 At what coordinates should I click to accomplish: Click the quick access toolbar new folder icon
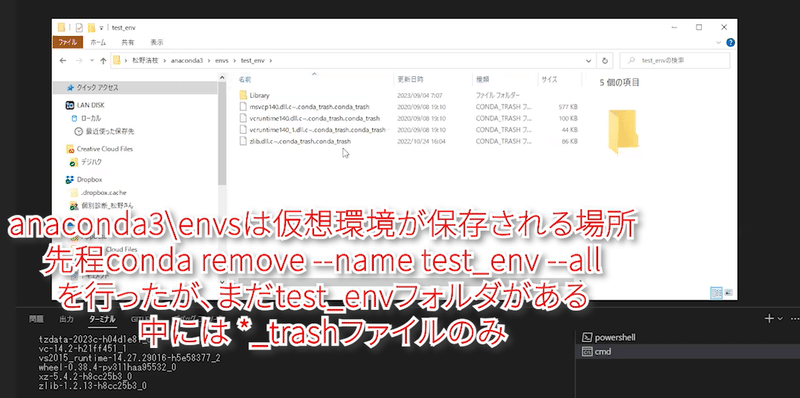(x=91, y=28)
